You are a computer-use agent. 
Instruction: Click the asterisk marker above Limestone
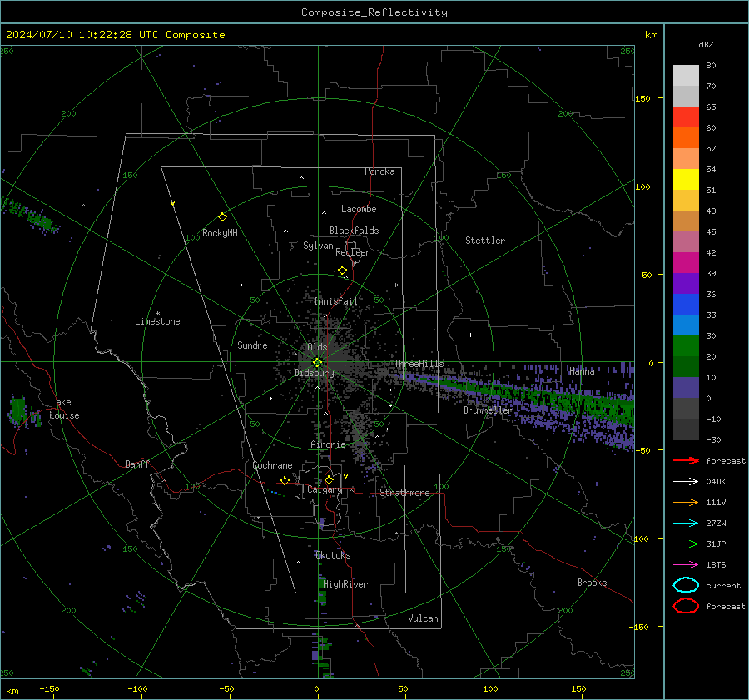pos(157,314)
